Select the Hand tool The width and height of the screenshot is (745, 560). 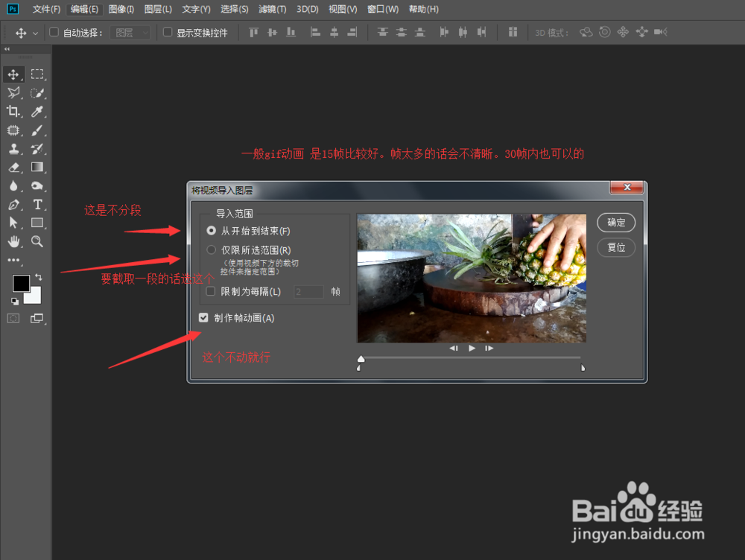tap(13, 241)
